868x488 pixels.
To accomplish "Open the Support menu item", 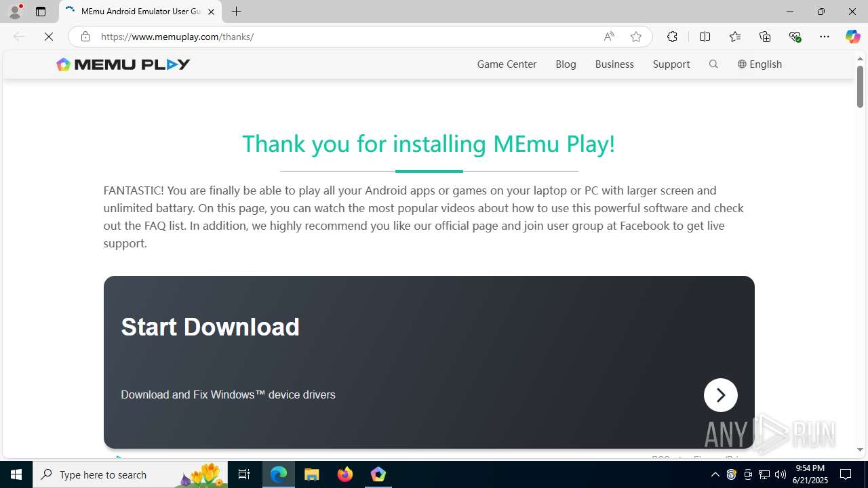I will click(x=671, y=64).
